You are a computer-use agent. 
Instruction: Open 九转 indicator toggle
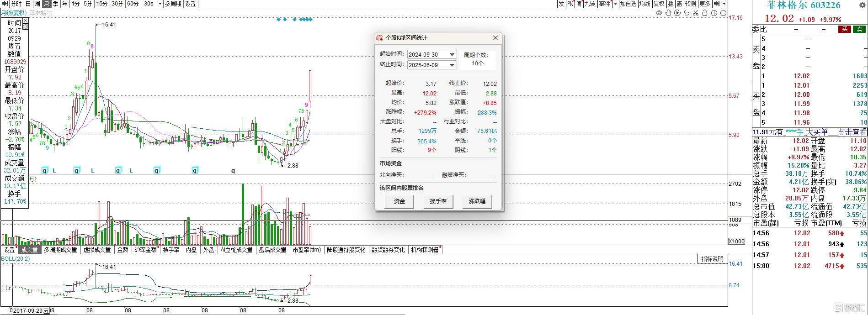point(591,4)
